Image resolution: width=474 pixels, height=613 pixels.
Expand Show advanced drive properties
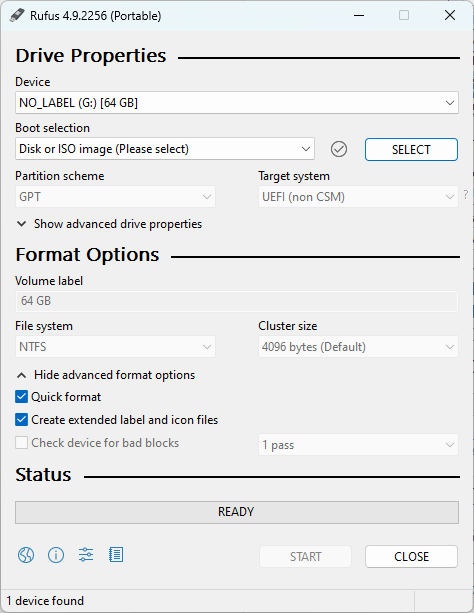click(x=109, y=224)
